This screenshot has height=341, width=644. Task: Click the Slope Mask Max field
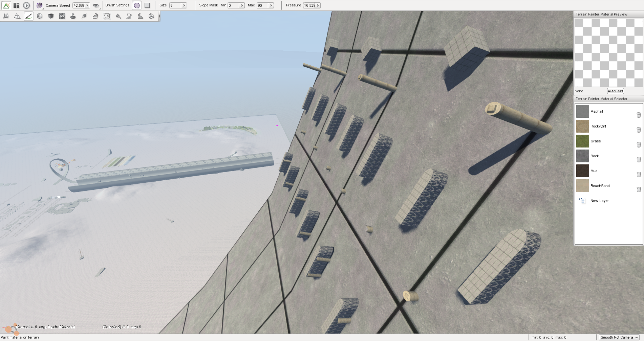(262, 5)
